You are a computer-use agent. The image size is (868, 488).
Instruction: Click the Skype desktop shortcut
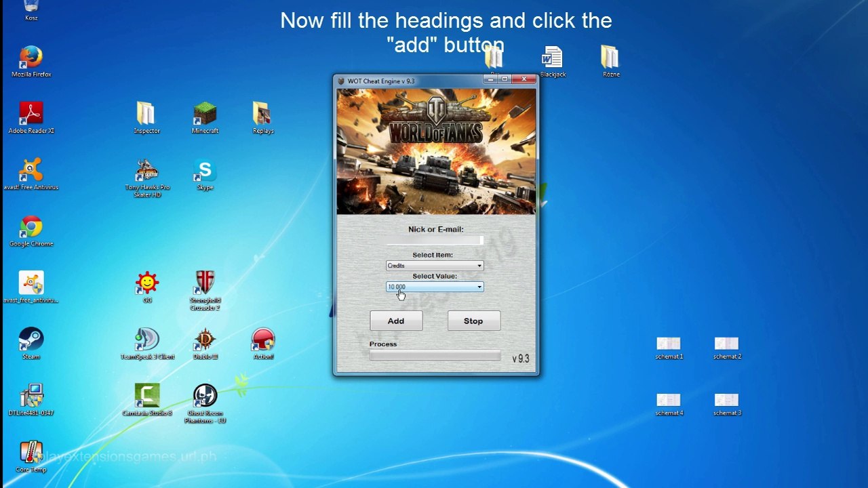click(205, 174)
